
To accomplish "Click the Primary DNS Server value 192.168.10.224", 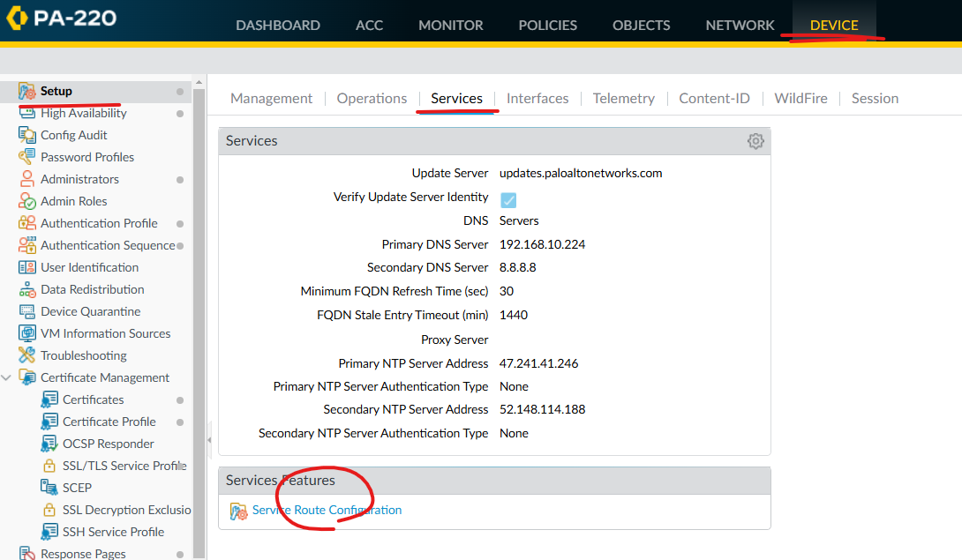I will click(x=543, y=244).
